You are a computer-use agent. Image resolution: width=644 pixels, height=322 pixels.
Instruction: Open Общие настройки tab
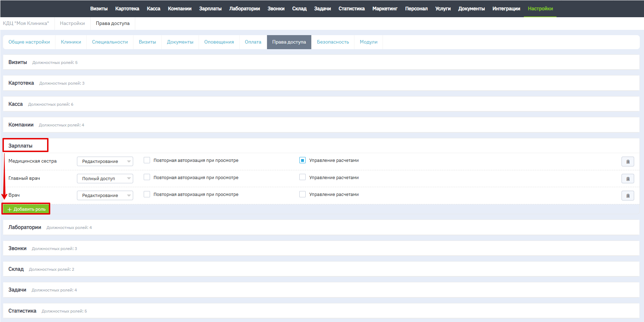coord(29,42)
